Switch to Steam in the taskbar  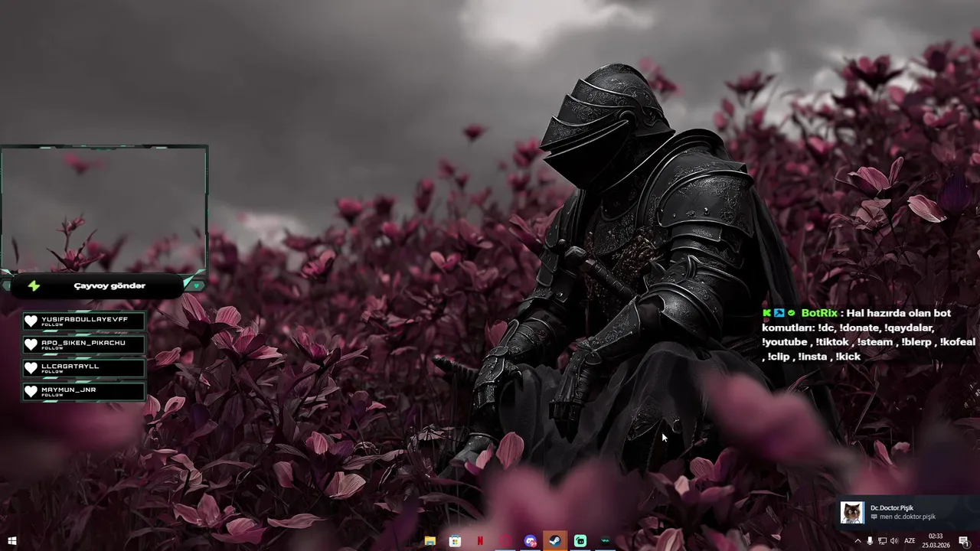click(555, 541)
